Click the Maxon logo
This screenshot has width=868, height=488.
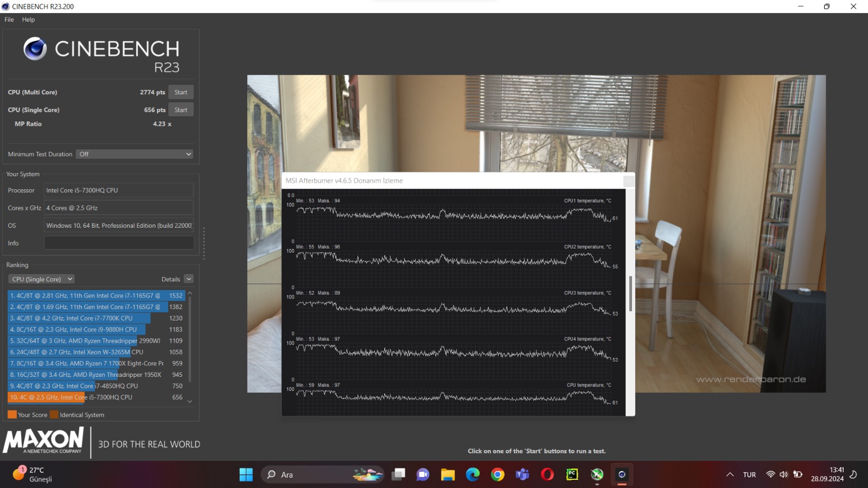tap(43, 440)
